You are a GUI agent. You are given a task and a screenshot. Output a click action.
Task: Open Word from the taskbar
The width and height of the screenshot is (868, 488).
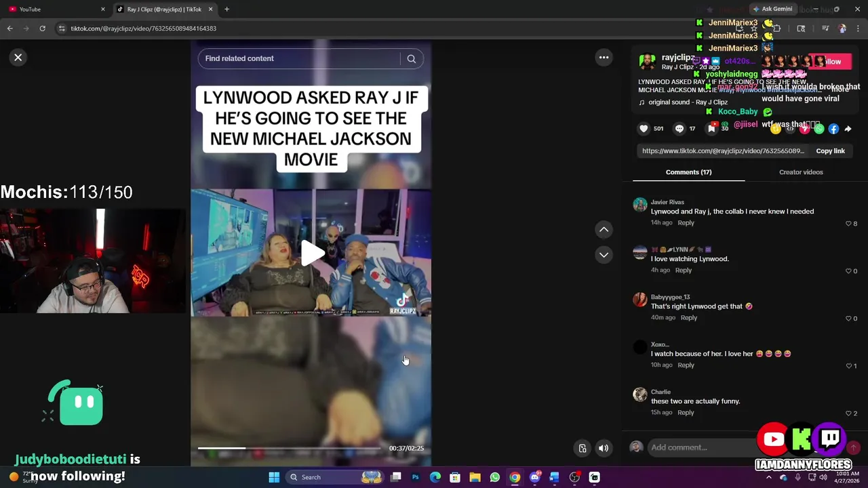point(555,477)
